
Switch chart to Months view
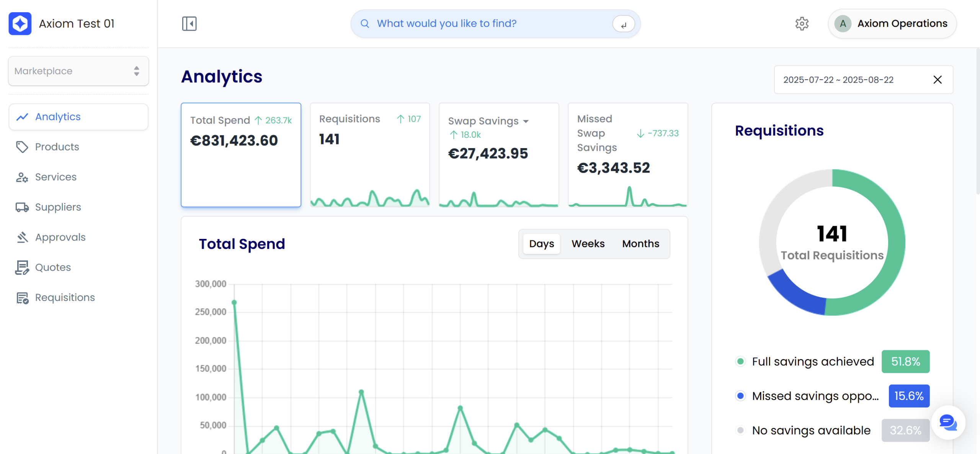coord(640,244)
